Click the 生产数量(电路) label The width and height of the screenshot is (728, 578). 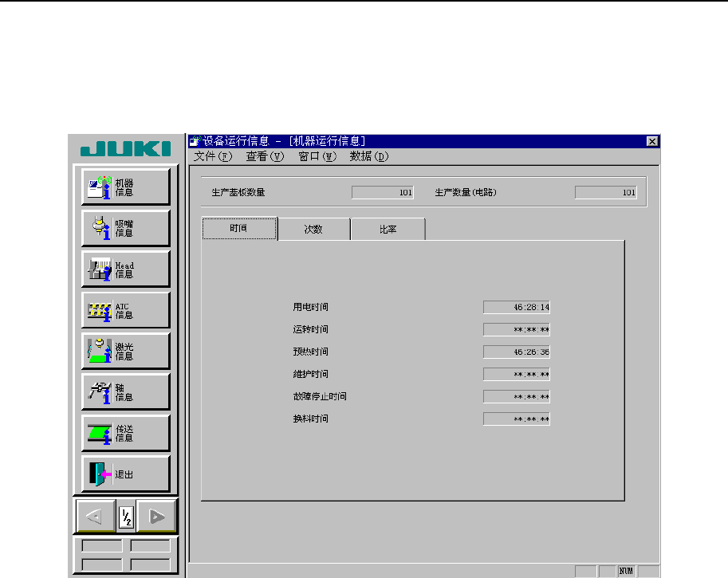click(466, 192)
